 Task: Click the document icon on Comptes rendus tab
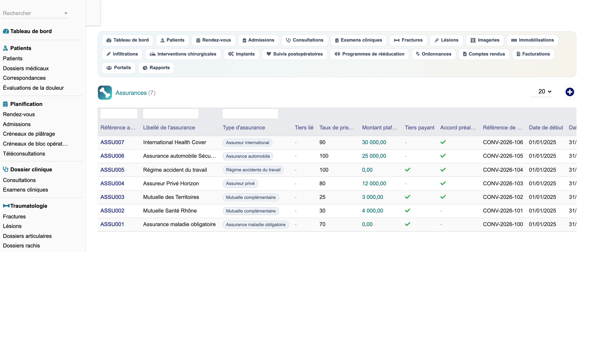465,54
